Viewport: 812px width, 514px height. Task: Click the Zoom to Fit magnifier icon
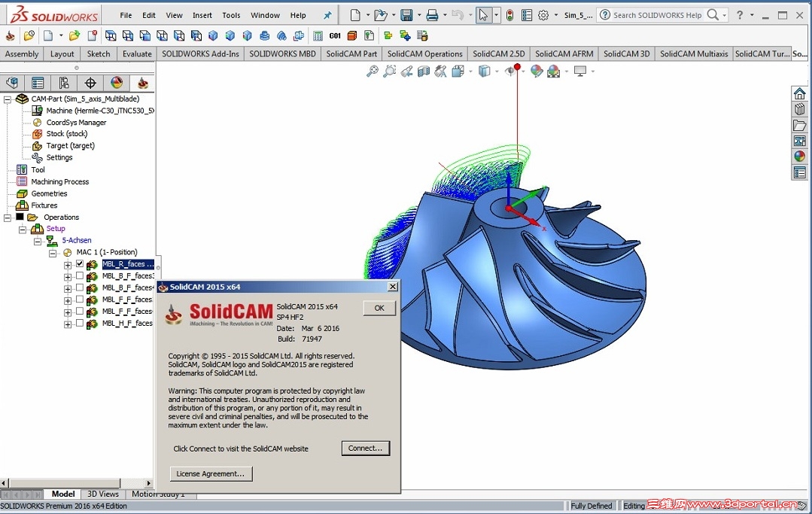(373, 71)
